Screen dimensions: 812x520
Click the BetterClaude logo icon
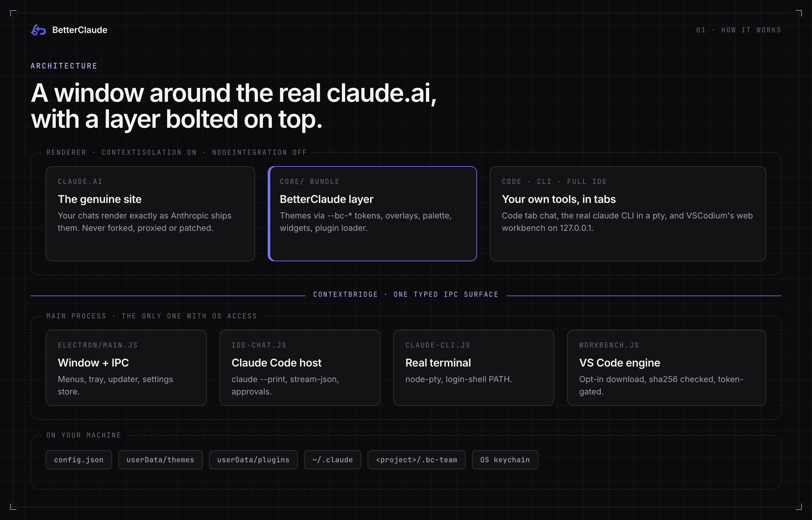[x=38, y=30]
